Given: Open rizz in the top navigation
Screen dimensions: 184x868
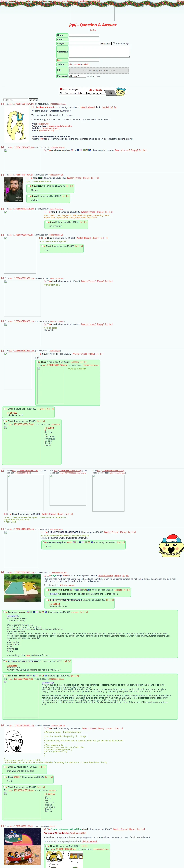Looking at the screenshot, I should tap(22, 1).
